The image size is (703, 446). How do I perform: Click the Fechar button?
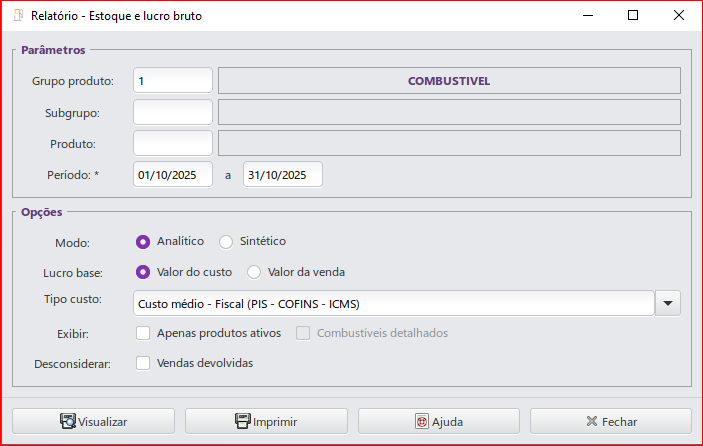[611, 421]
